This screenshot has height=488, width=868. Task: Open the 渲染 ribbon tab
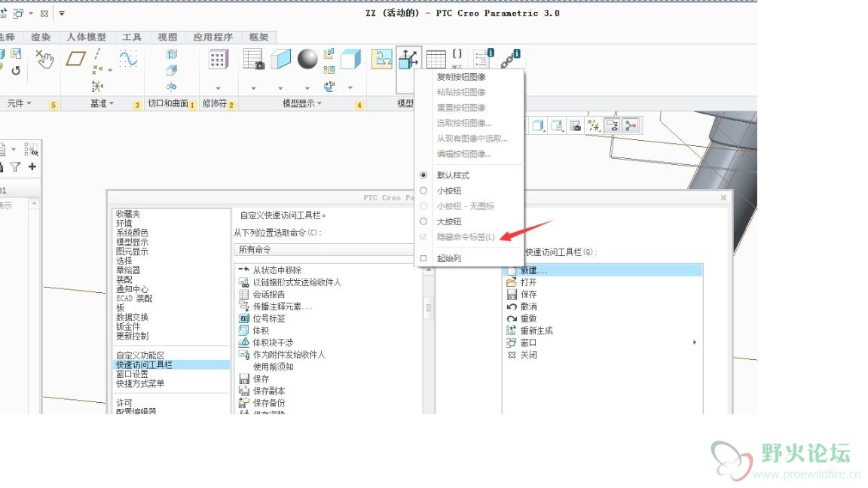[x=41, y=37]
